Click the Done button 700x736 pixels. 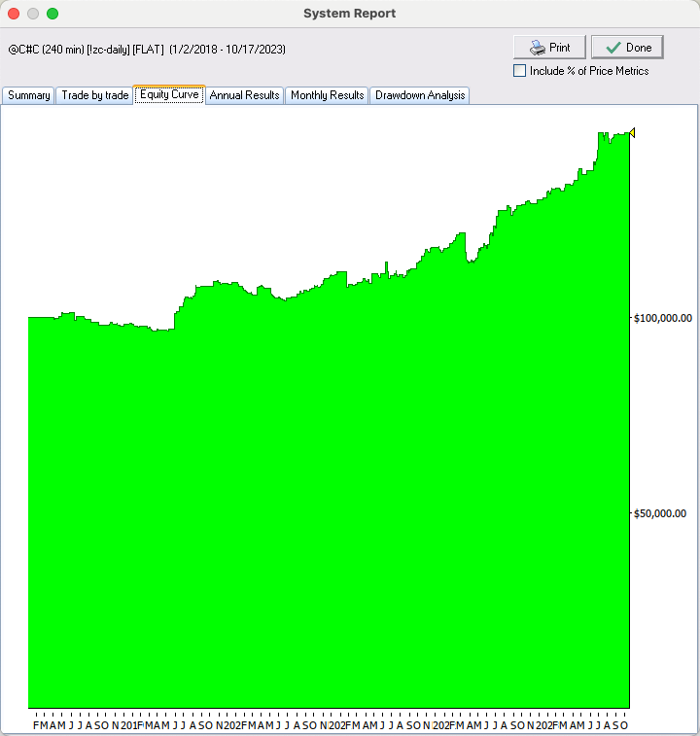(x=628, y=48)
